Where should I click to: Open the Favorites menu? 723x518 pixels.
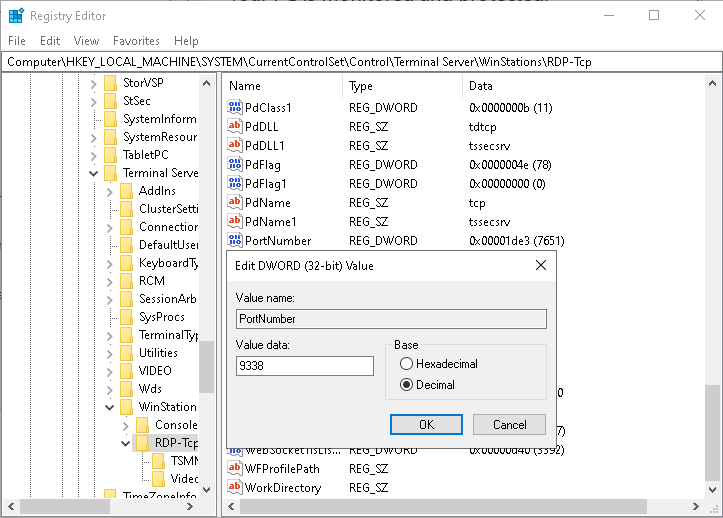pos(136,41)
